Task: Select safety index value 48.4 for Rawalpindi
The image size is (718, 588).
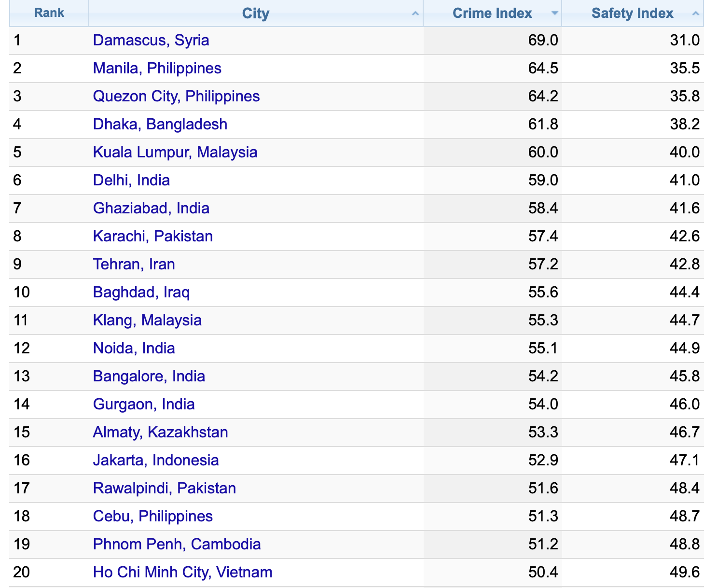Action: pos(685,488)
